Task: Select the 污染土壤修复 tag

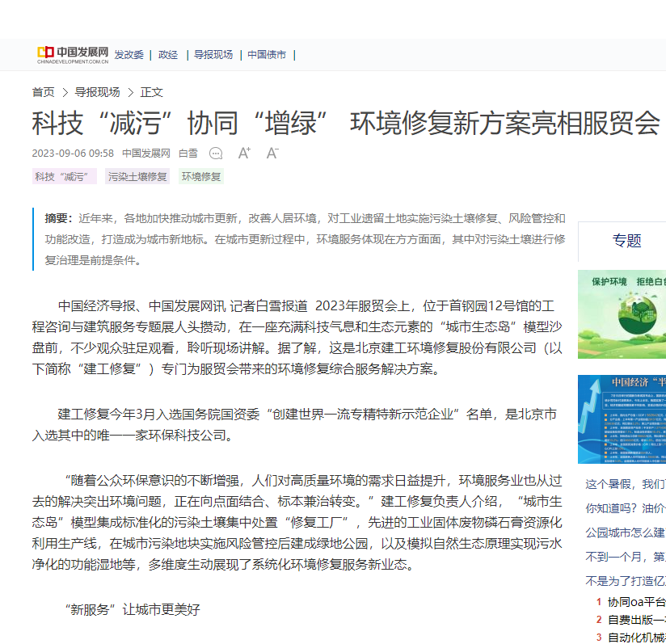Action: click(137, 177)
